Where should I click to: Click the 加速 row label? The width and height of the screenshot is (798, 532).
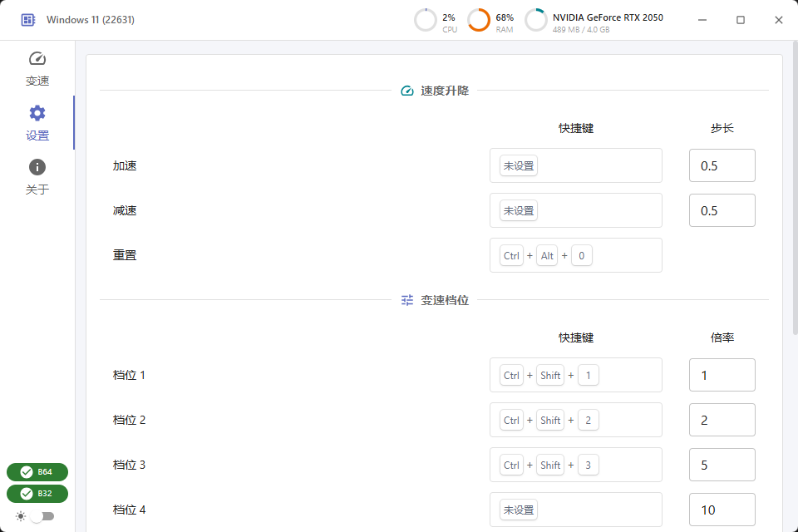[x=125, y=166]
